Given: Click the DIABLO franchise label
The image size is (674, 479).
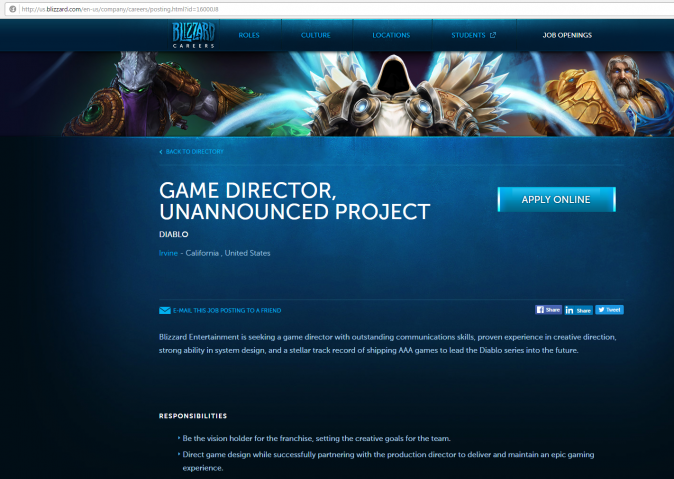Looking at the screenshot, I should tap(174, 234).
